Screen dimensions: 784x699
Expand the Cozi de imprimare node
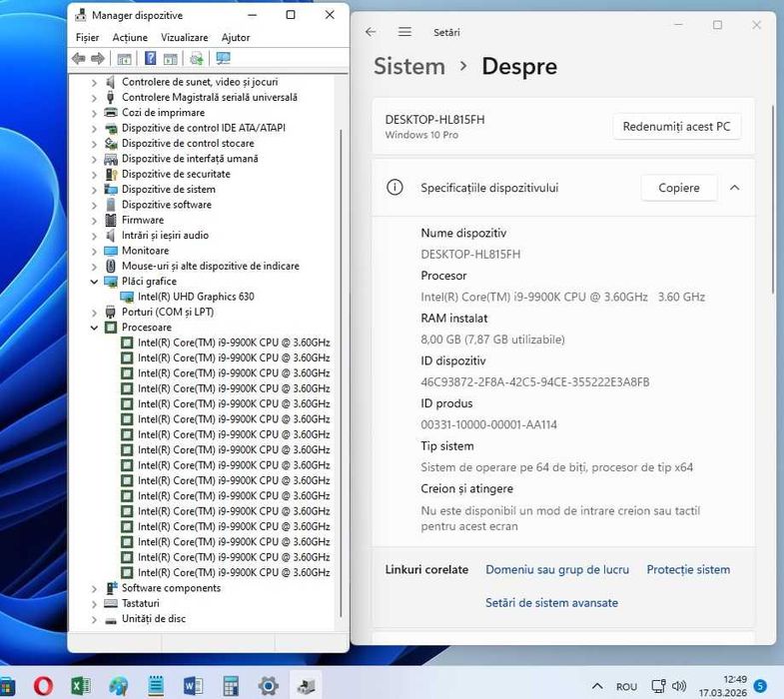click(94, 113)
